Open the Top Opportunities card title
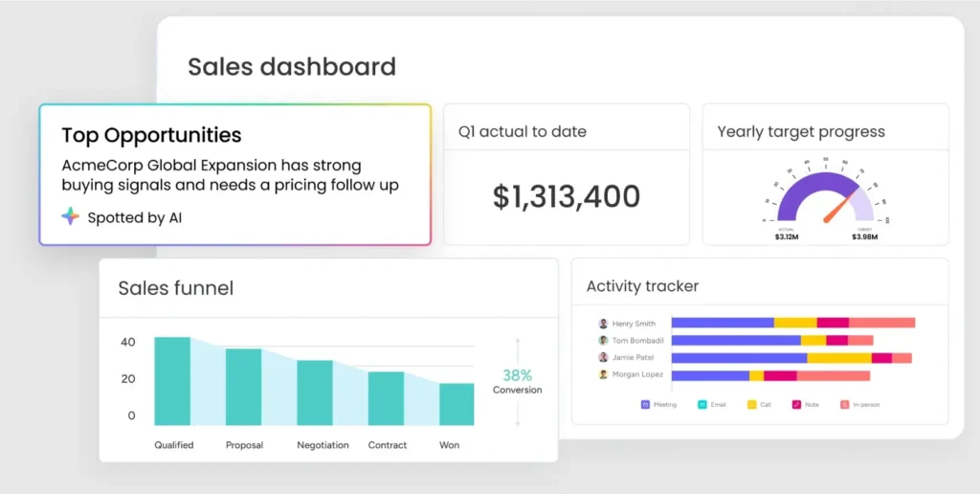980x494 pixels. pyautogui.click(x=152, y=134)
